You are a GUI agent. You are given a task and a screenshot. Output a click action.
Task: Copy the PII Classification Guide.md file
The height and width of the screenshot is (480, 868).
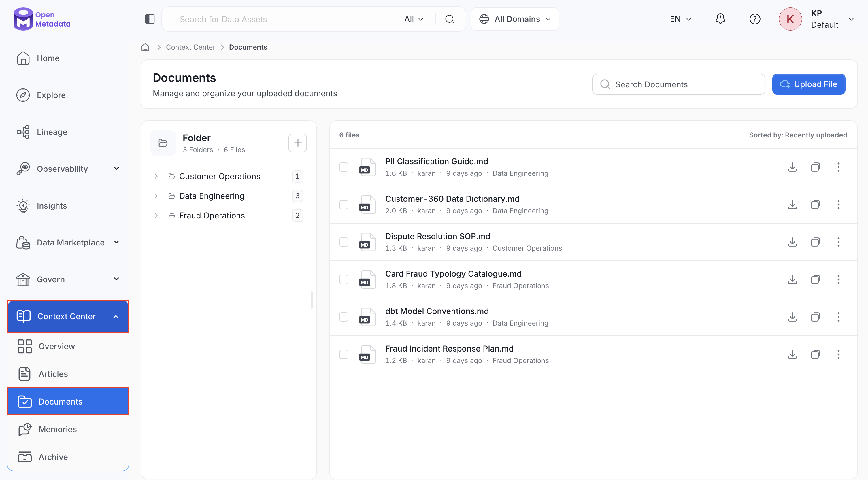(x=815, y=167)
